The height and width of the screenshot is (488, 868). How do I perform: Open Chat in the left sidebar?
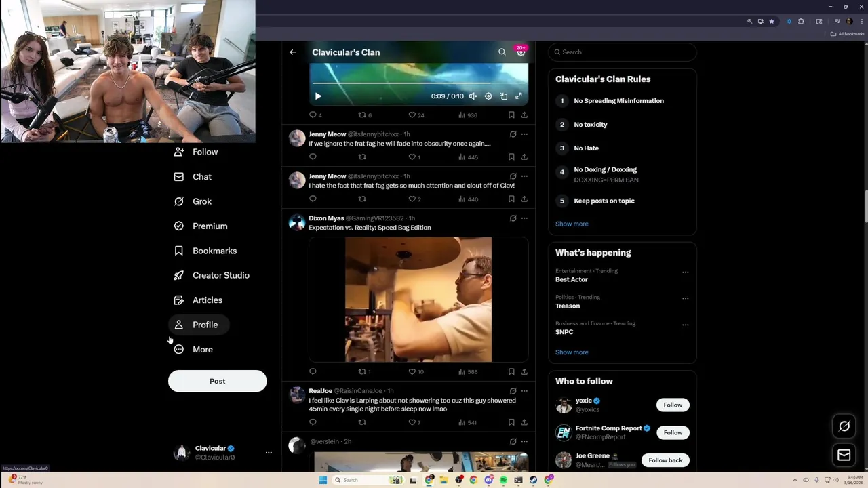click(x=193, y=177)
